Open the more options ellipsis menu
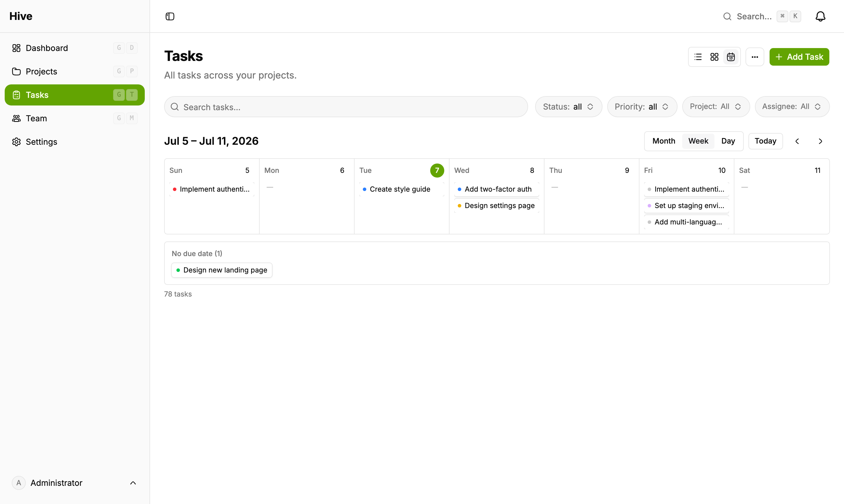Screen dimensions: 844x504 (755, 57)
